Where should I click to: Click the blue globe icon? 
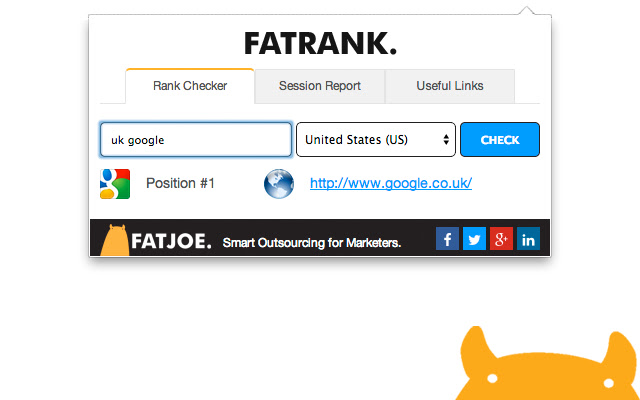[x=279, y=184]
